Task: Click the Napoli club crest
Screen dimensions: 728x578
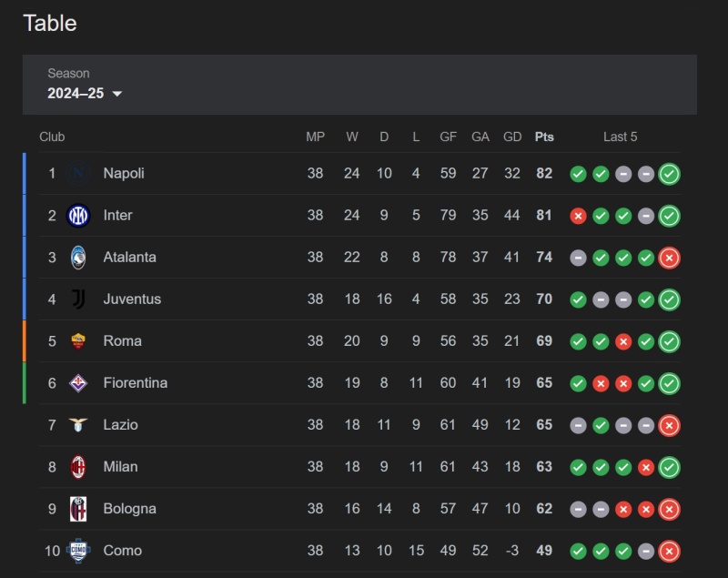Action: point(78,174)
